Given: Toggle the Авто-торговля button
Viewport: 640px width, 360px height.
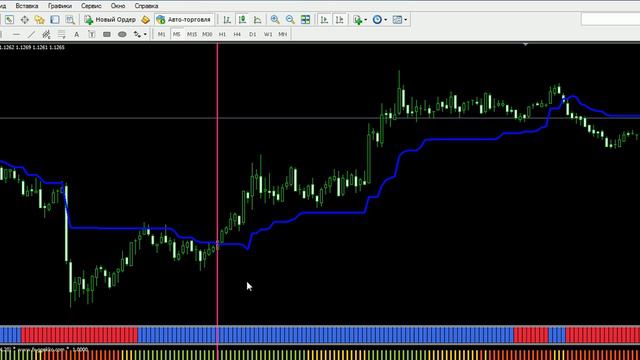Looking at the screenshot, I should tap(184, 20).
